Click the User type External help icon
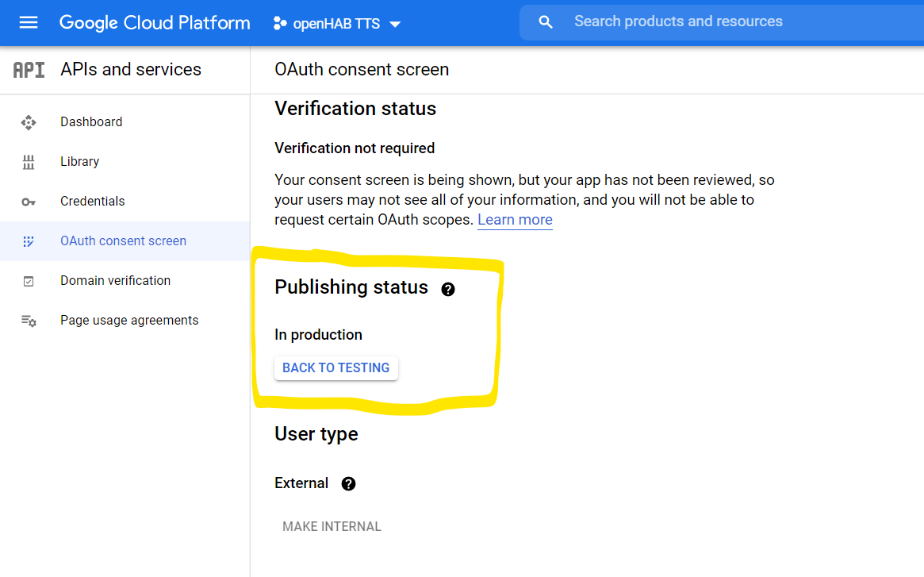This screenshot has width=924, height=577. tap(348, 483)
